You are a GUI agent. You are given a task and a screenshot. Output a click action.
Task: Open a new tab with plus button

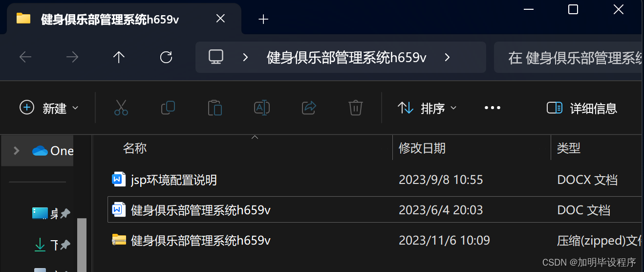(x=263, y=19)
